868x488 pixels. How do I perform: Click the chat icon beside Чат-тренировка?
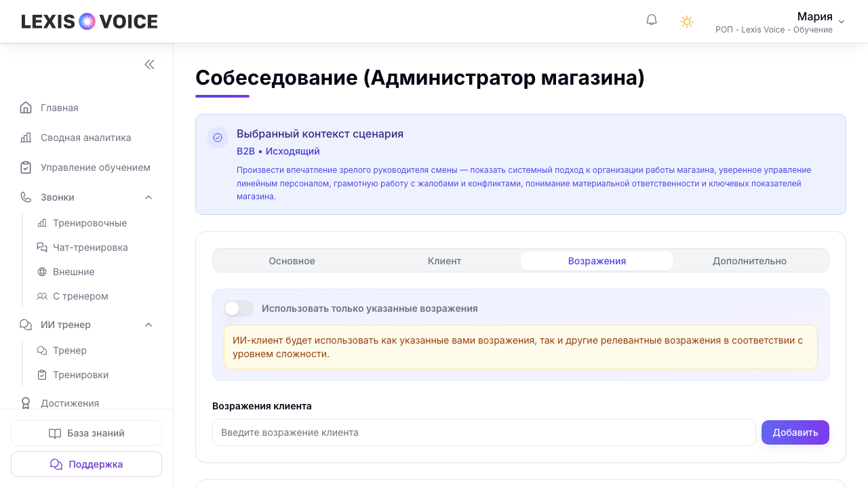tap(42, 247)
